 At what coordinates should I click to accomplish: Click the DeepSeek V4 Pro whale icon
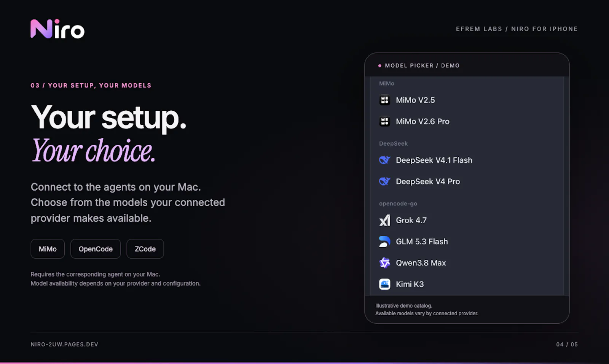point(385,181)
